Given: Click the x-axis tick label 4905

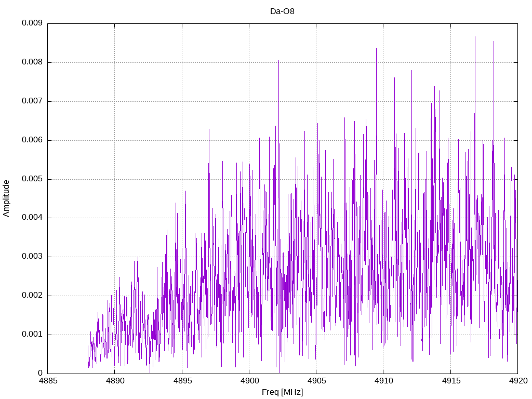Looking at the screenshot, I should point(316,381).
